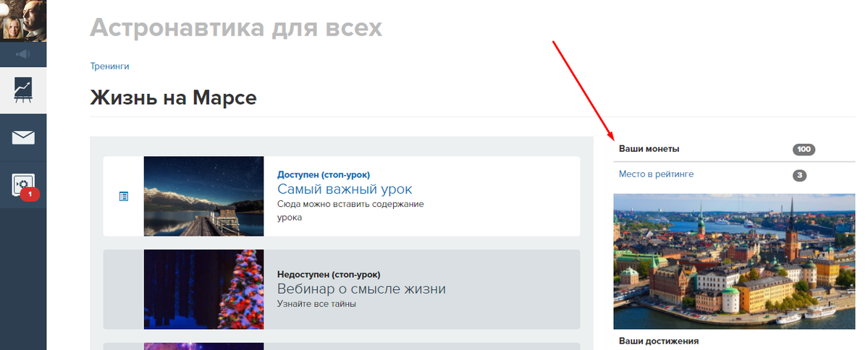Click the megaphone notifications icon

23,54
